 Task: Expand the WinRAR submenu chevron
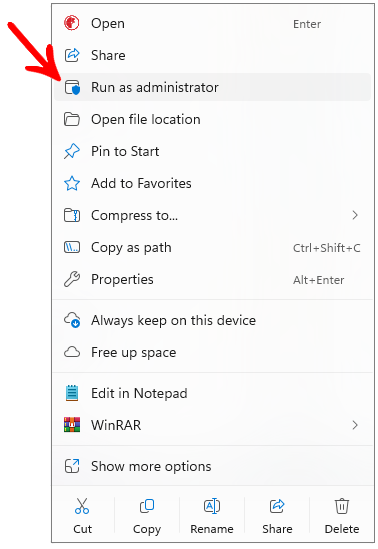coord(355,425)
